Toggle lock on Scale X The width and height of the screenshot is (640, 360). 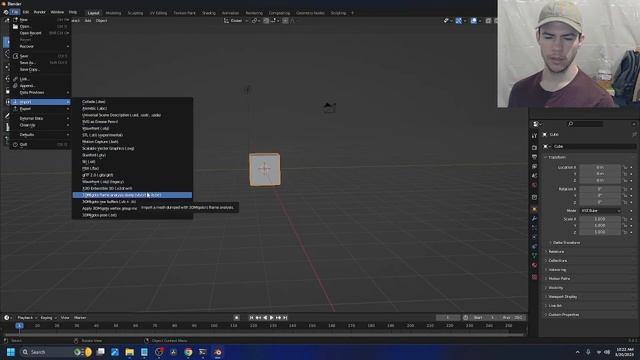625,219
